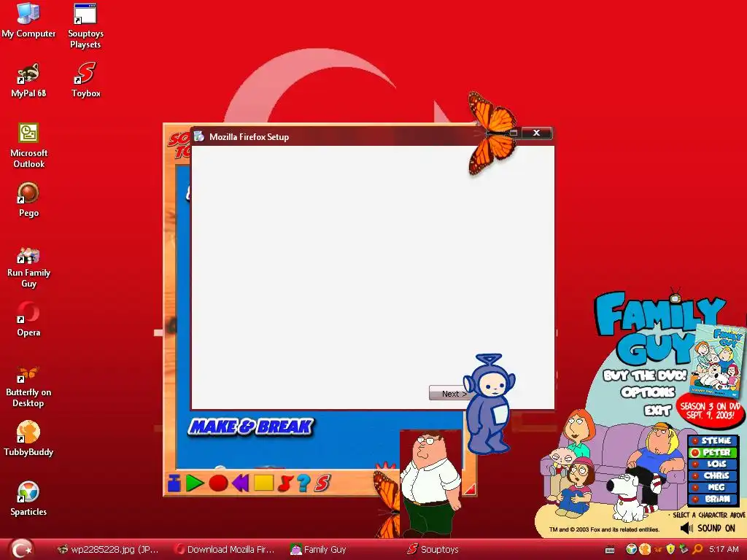Image resolution: width=747 pixels, height=560 pixels.
Task: Open the Microsoft Outlook desktop icon
Action: point(28,145)
